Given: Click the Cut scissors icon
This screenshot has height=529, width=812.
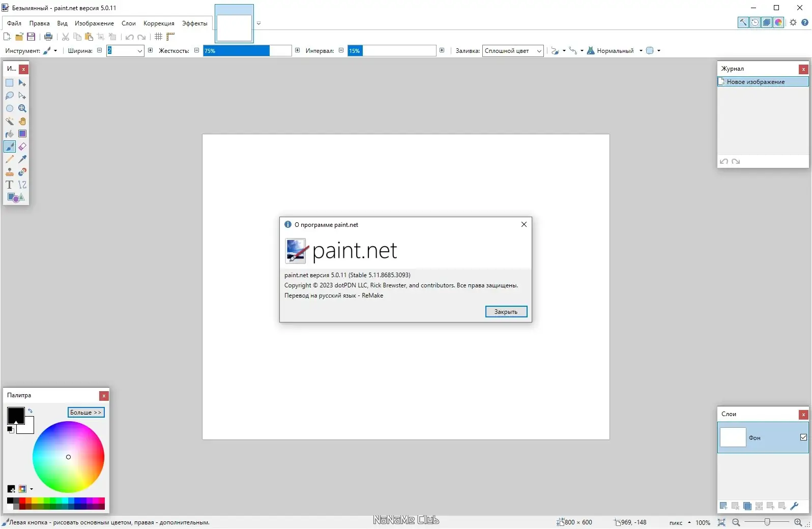Looking at the screenshot, I should pos(66,37).
